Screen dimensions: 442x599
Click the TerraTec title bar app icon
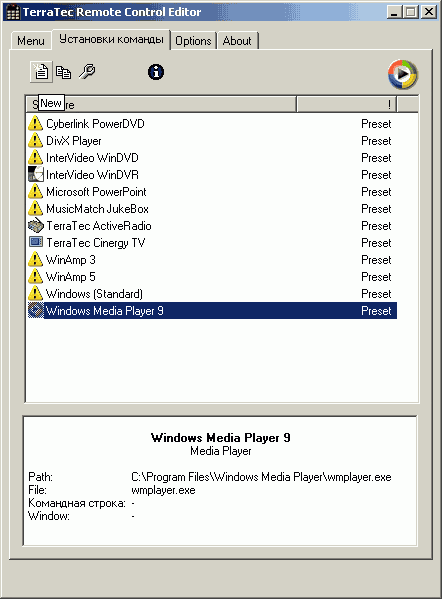tap(13, 12)
